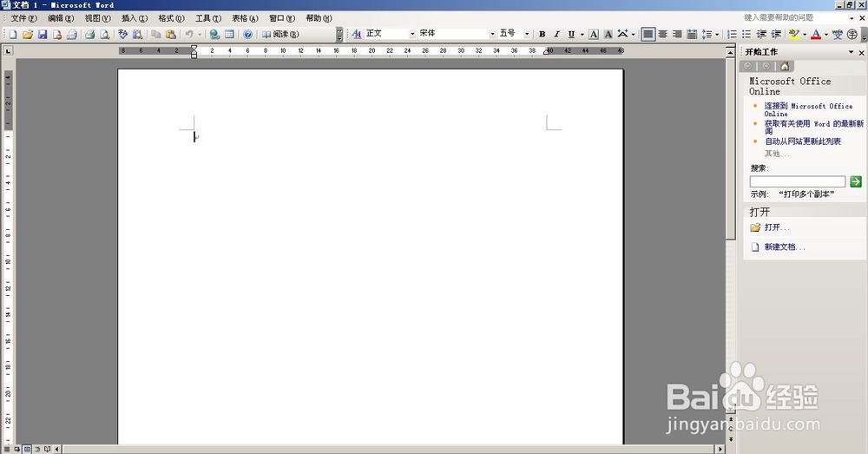Toggle character shading
This screenshot has width=868, height=454.
tap(608, 35)
